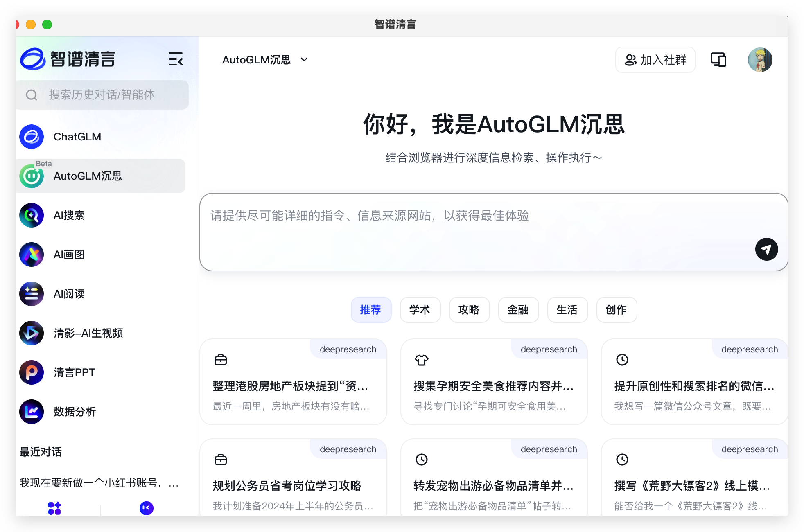Screen dimensions: 804x532
Task: Click the 加入社群 button
Action: pos(655,60)
